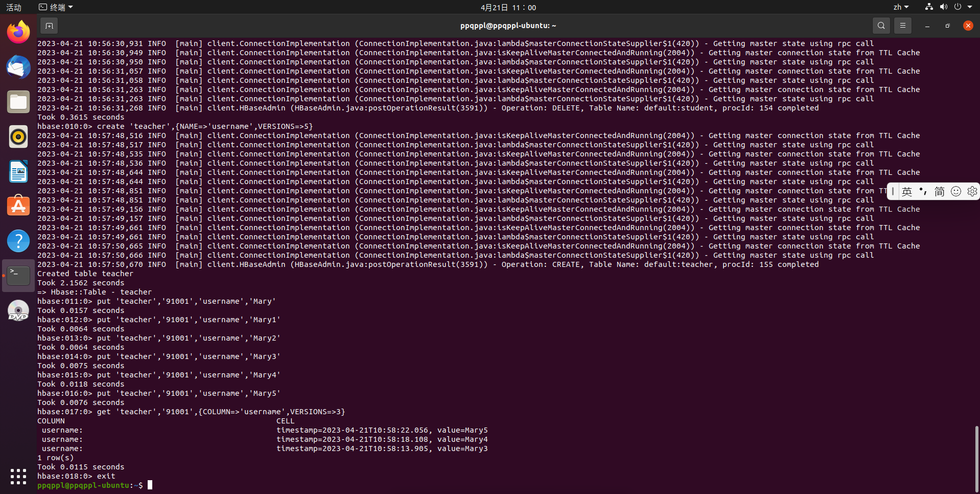Click the network icon in the top bar
This screenshot has width=980, height=494.
[929, 7]
